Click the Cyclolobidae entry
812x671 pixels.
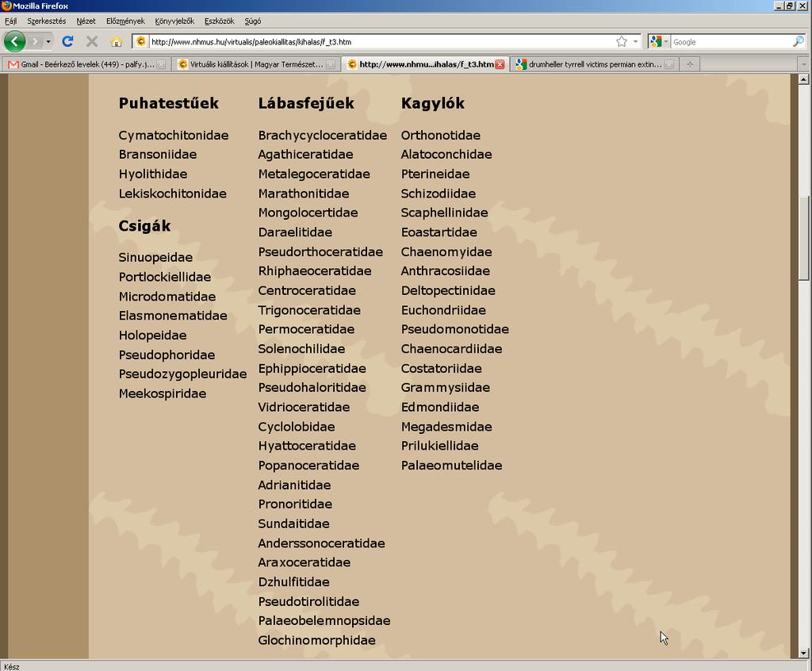click(x=297, y=427)
